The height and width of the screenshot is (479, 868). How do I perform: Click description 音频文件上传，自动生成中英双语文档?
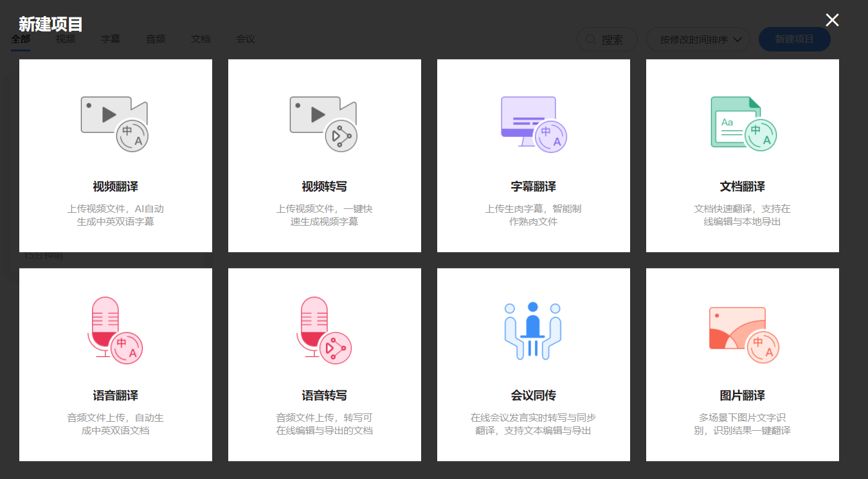pos(116,424)
